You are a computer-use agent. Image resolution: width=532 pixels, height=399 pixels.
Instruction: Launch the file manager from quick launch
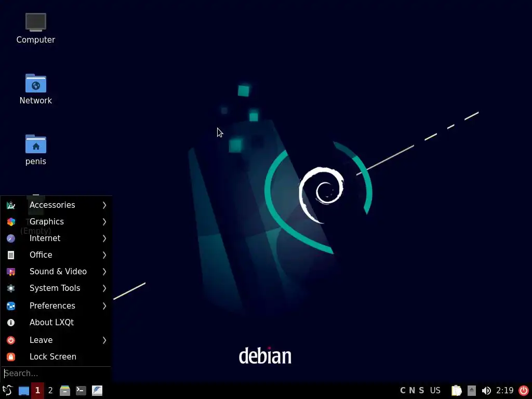pos(65,391)
